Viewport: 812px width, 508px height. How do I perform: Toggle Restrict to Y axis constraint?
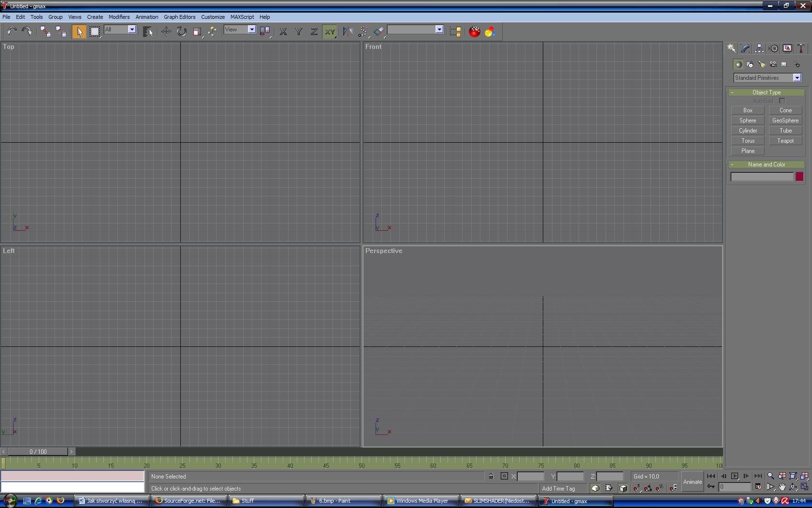(x=299, y=31)
